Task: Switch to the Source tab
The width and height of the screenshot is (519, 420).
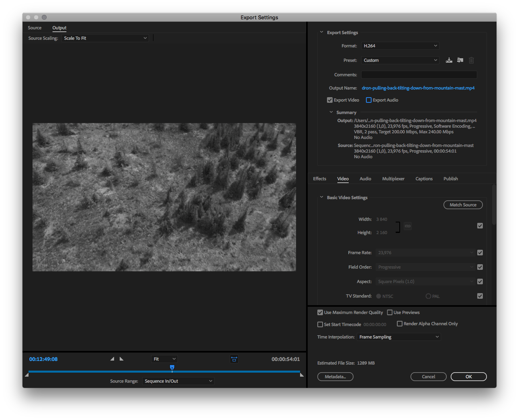Action: (35, 28)
